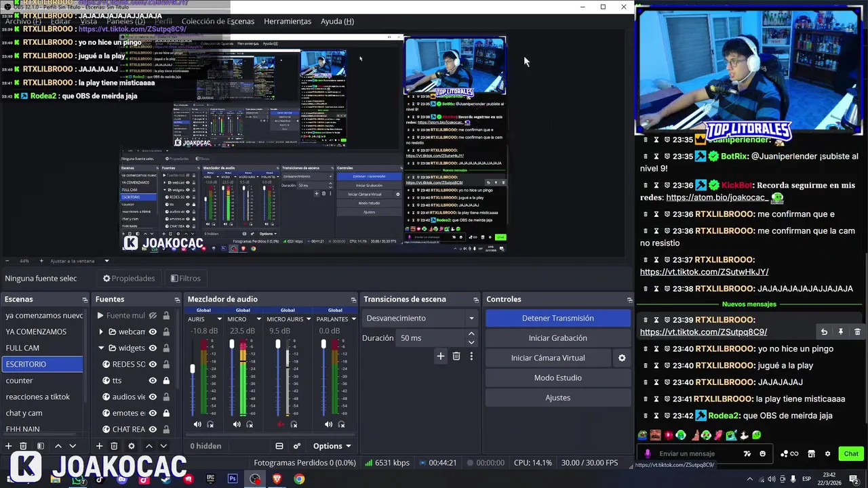
Task: Unlock the tts source
Action: click(x=166, y=380)
